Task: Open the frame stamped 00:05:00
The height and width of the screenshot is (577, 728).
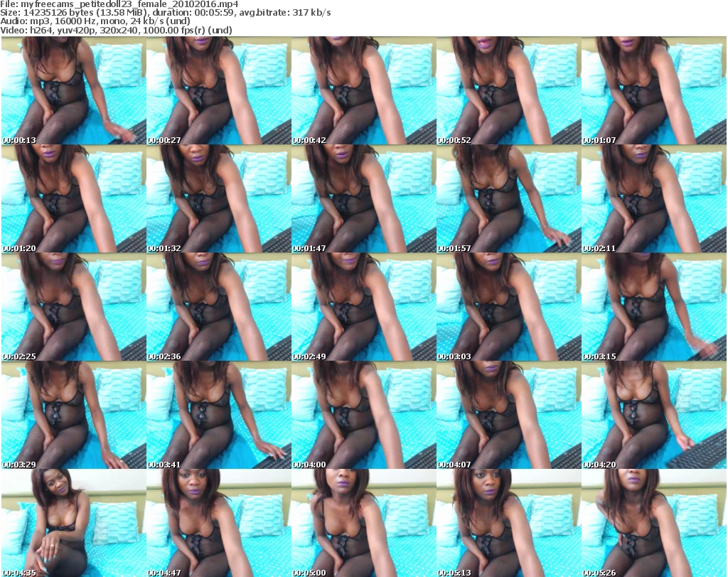Action: pyautogui.click(x=363, y=523)
